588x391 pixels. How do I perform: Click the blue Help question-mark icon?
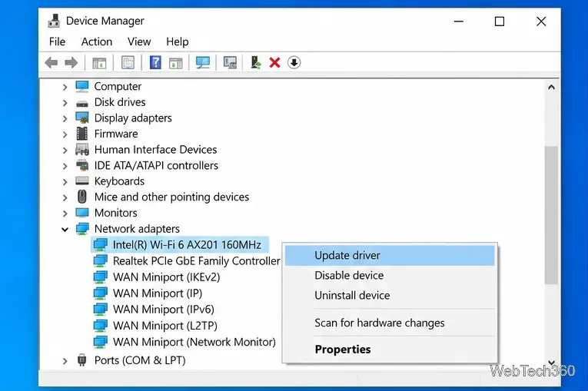click(x=155, y=62)
